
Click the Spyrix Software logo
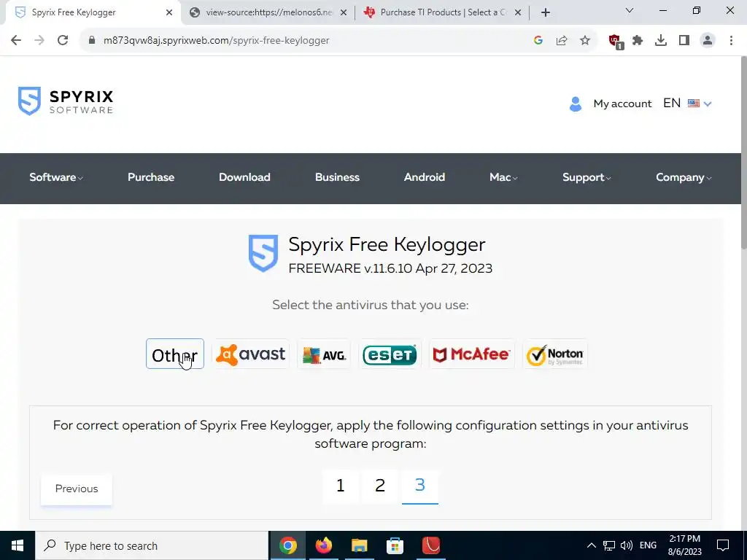pos(66,101)
